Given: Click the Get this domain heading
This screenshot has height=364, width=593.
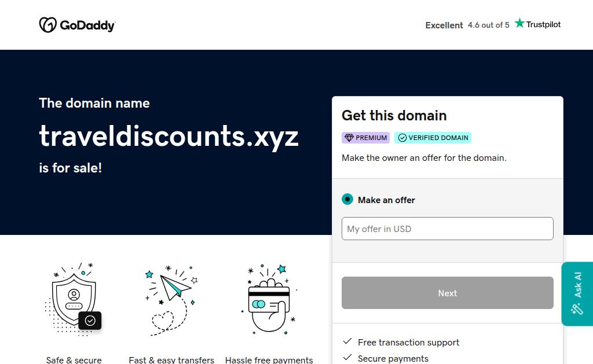Looking at the screenshot, I should [394, 115].
